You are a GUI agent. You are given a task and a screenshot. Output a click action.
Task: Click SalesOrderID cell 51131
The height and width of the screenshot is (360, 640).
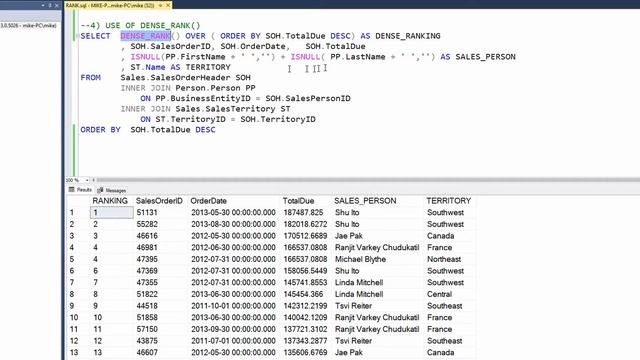(x=147, y=213)
